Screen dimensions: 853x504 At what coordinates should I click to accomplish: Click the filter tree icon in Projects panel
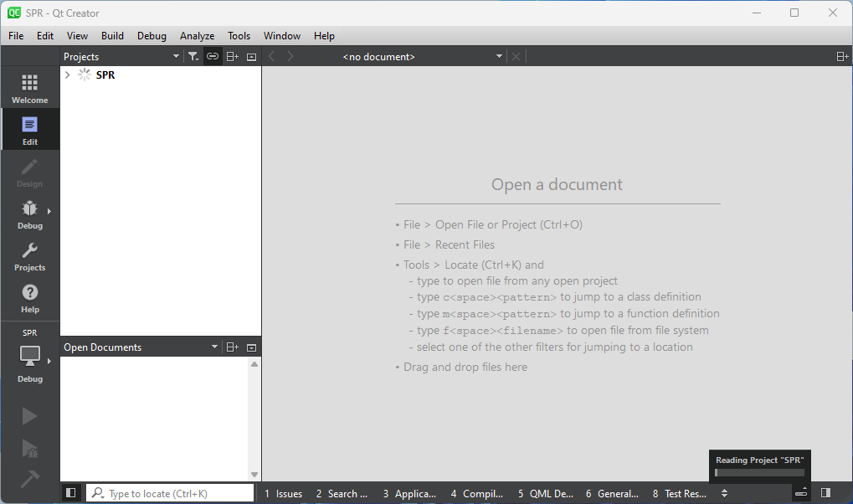click(x=193, y=57)
